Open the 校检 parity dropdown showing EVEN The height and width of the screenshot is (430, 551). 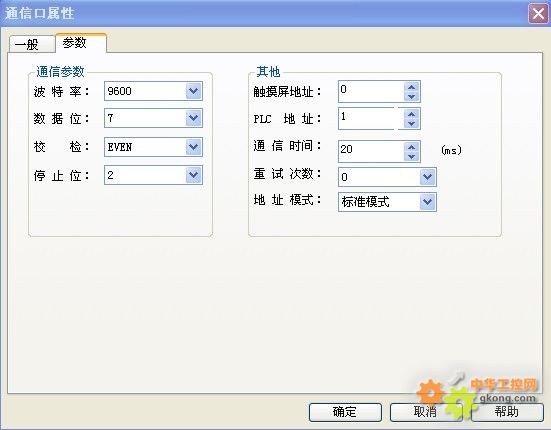tap(194, 147)
